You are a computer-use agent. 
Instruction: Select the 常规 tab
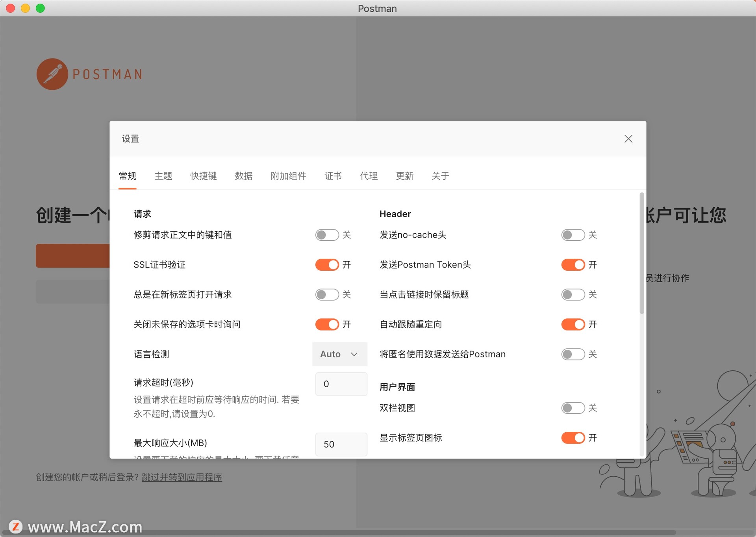[x=128, y=176]
